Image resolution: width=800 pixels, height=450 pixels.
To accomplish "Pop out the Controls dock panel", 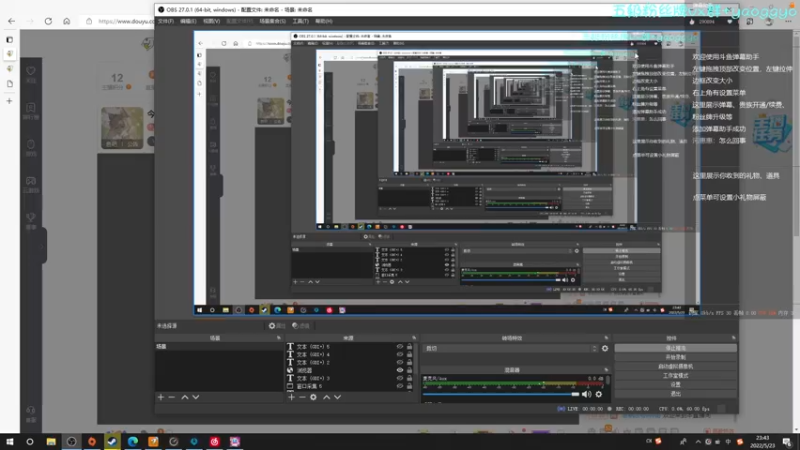I will point(734,338).
